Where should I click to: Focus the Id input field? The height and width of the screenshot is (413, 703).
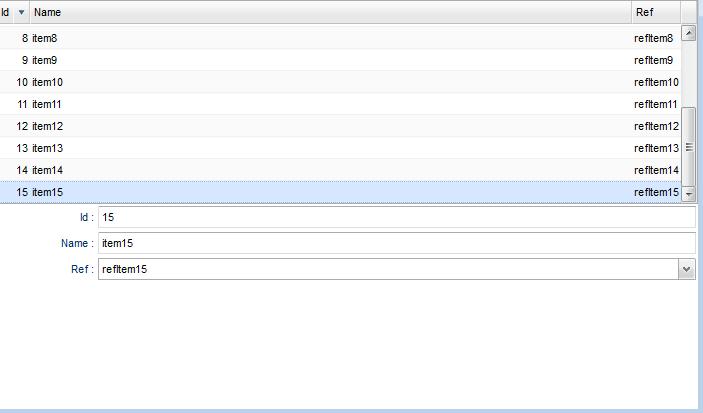[x=397, y=217]
